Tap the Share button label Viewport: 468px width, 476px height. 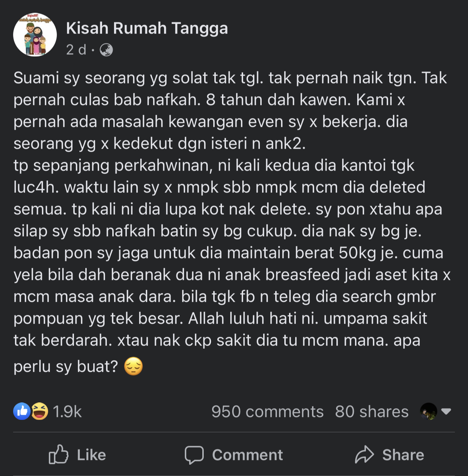[x=403, y=455]
